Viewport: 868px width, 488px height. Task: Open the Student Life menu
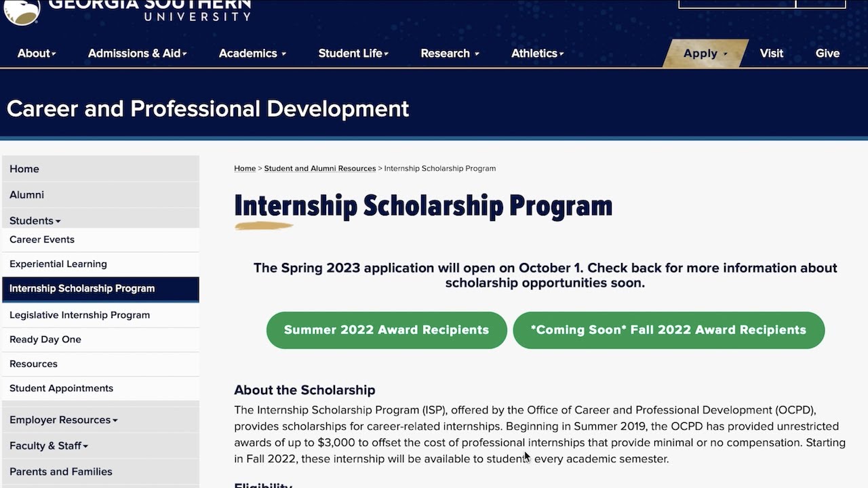[x=353, y=54]
